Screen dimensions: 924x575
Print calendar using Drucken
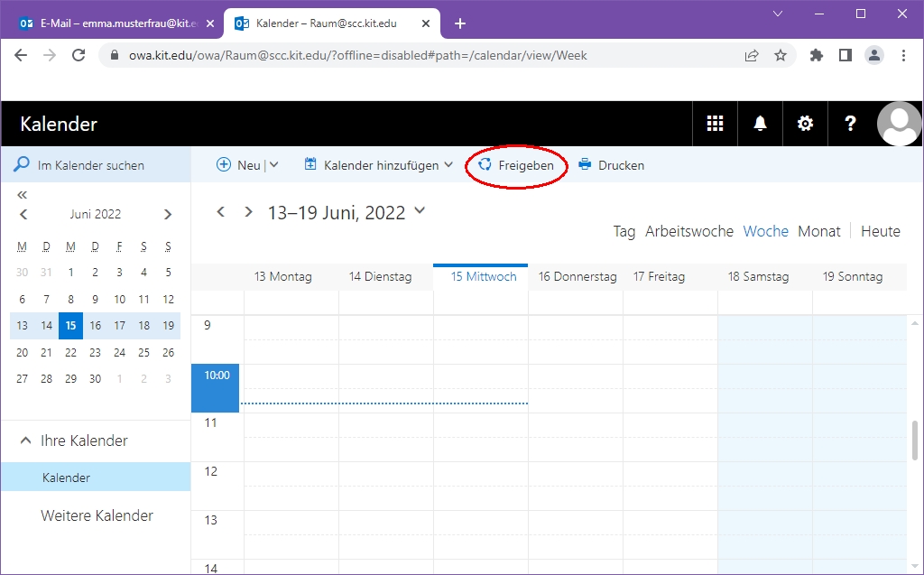611,165
